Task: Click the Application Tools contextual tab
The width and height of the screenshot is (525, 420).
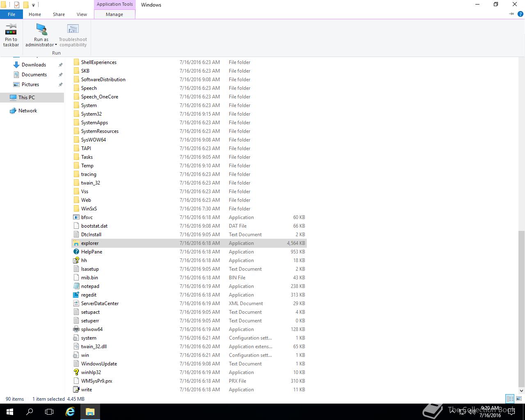Action: [x=115, y=4]
